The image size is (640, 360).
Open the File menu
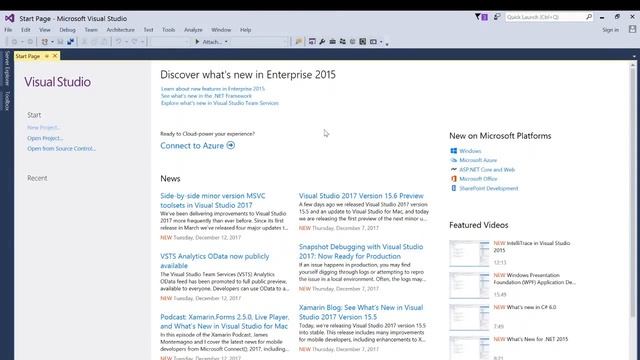point(8,30)
